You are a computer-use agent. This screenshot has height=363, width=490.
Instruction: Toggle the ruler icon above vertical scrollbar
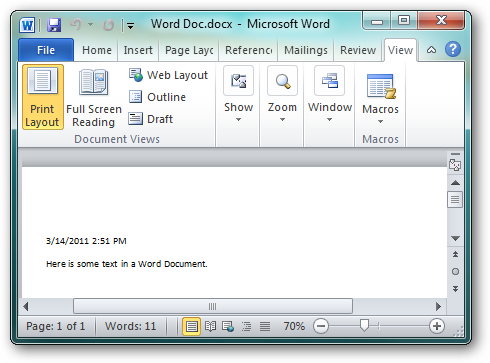click(x=455, y=164)
